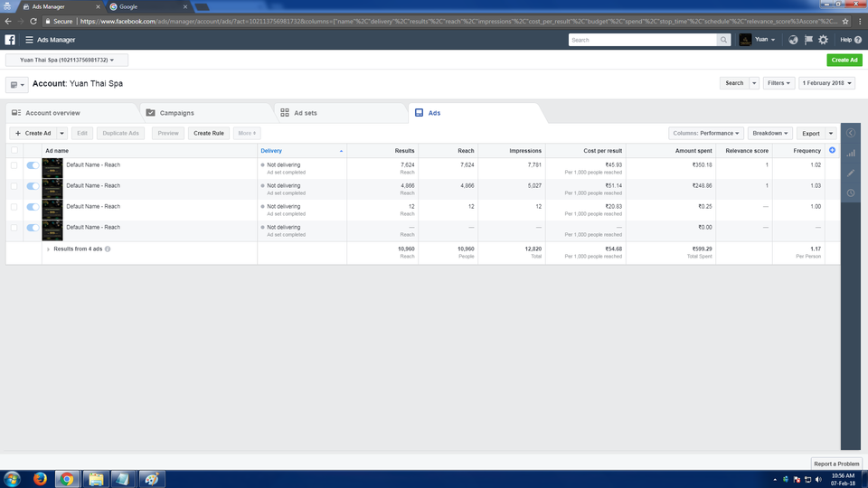Click the green Create Ad button
This screenshot has width=868, height=488.
844,60
